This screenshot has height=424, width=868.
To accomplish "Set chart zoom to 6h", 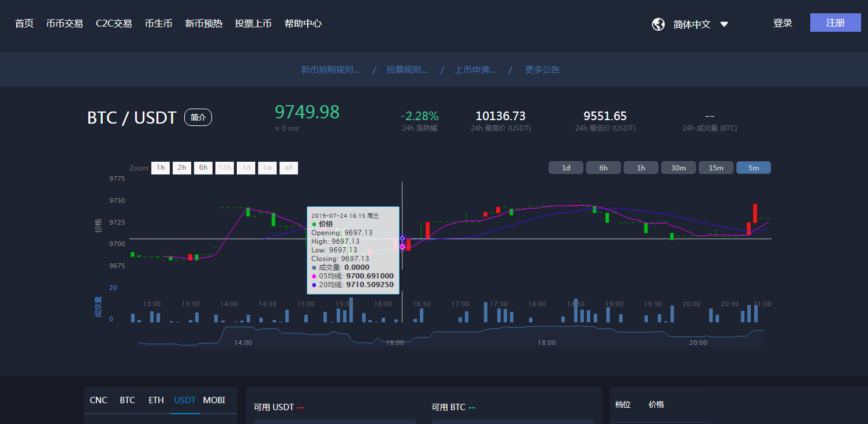I will [203, 168].
